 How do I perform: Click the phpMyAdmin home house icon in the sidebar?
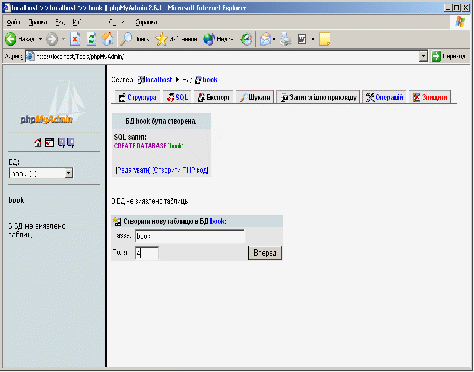(x=38, y=143)
